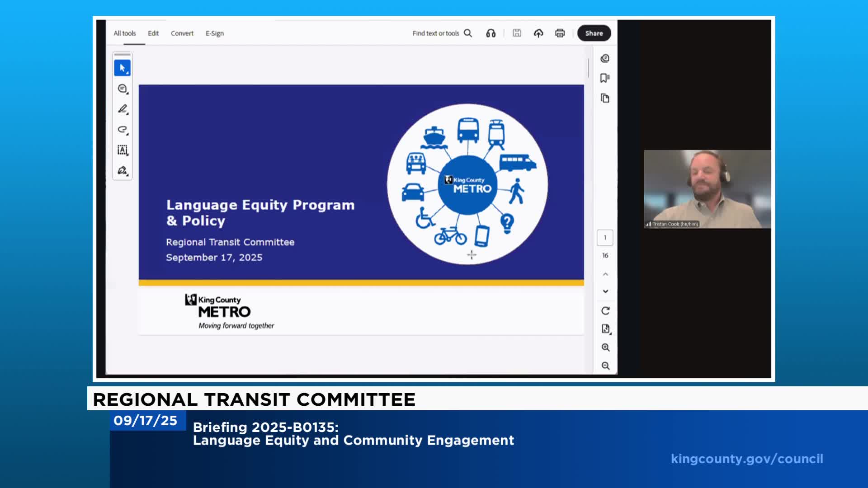Screen dimensions: 868x488
Task: Select the Draw pencil tool
Action: [x=122, y=109]
